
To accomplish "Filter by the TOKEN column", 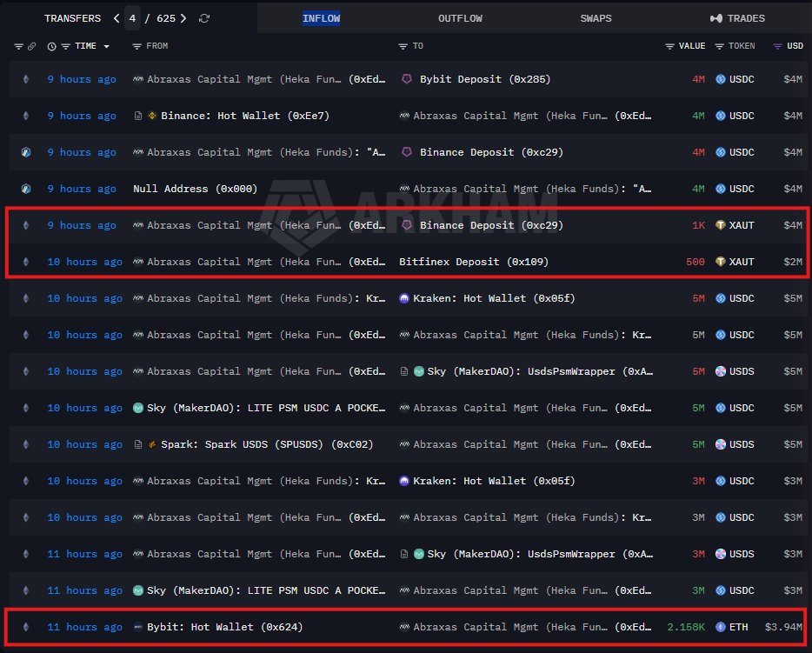I will [x=719, y=46].
